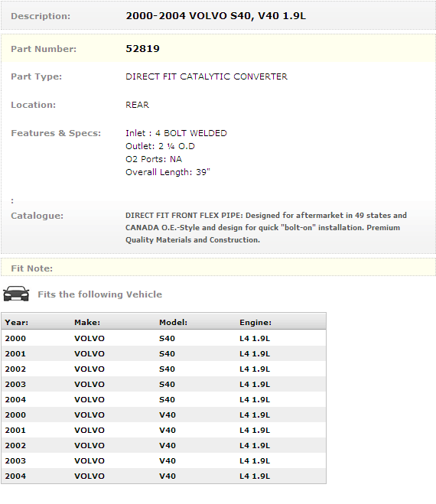Click the Overall Length: 39" spec
Image resolution: width=436 pixels, height=504 pixels.
click(168, 172)
